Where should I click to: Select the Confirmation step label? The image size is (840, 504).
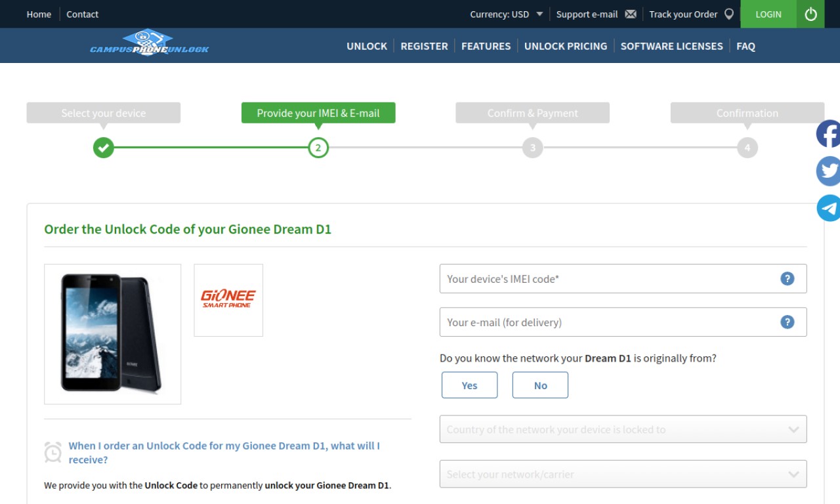pos(747,113)
